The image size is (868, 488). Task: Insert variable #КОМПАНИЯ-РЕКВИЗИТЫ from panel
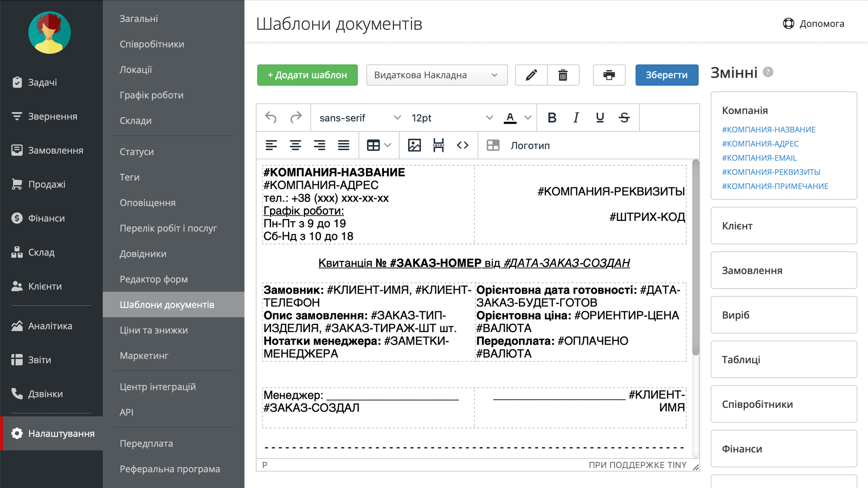[771, 172]
